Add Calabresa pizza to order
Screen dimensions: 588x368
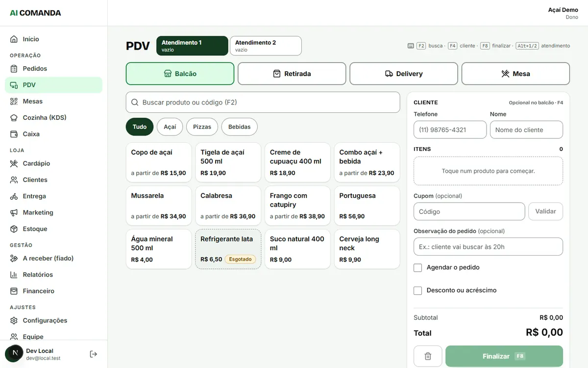[x=228, y=206]
